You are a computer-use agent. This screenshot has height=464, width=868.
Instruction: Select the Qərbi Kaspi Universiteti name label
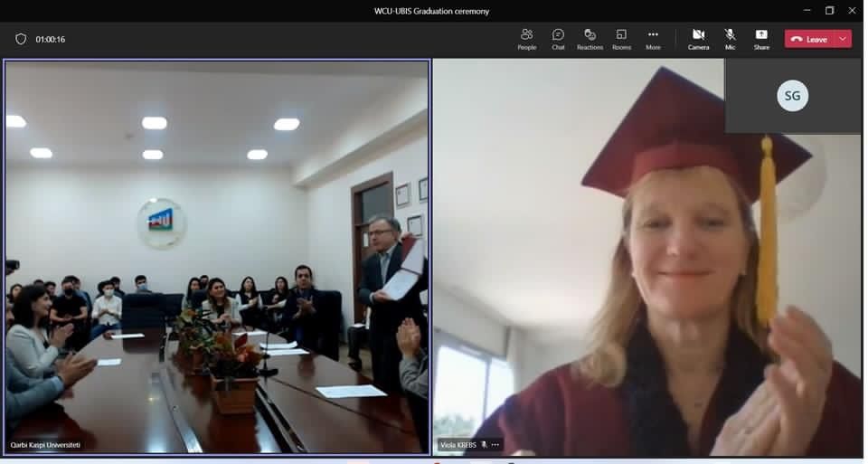[45, 445]
